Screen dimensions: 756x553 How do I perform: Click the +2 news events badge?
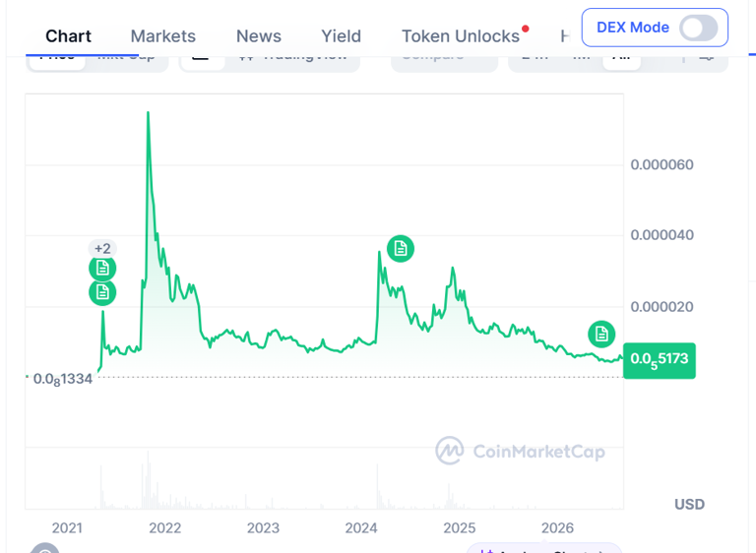[102, 248]
